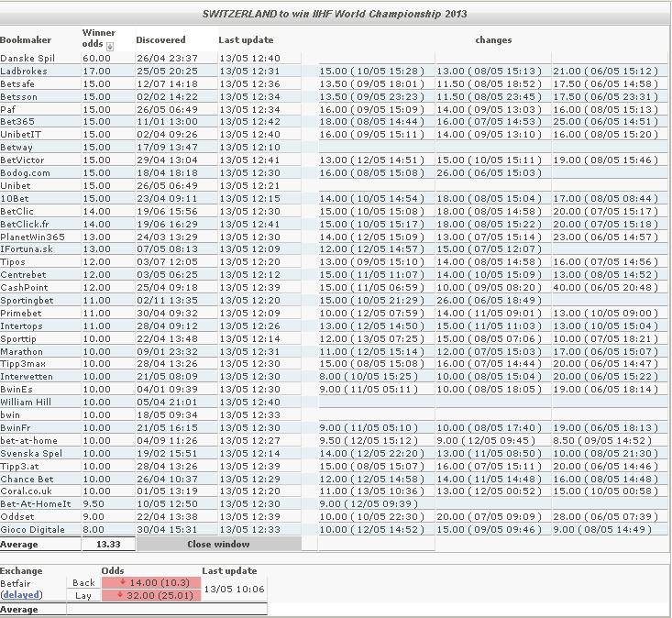Click the Last update column header
672x618 pixels.
246,40
